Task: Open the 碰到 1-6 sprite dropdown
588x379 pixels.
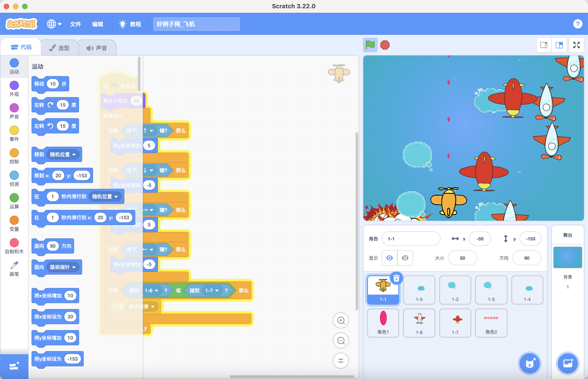Action: pyautogui.click(x=151, y=291)
